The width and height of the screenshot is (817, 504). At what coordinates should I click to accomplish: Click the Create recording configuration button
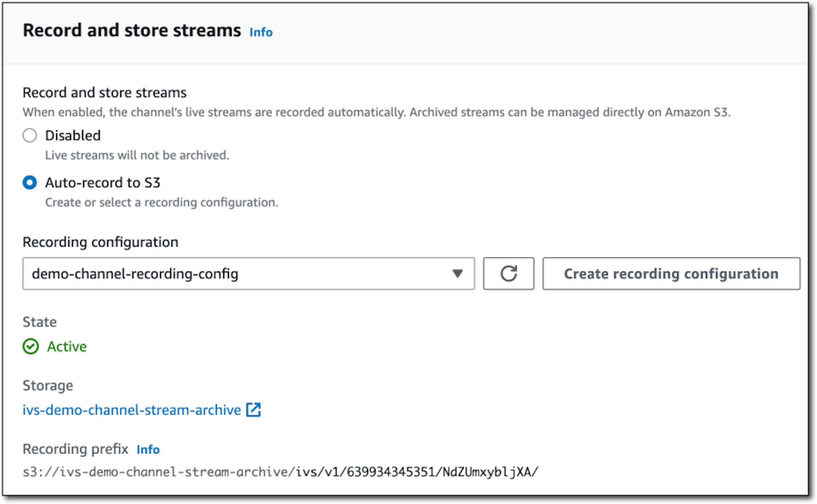(671, 273)
